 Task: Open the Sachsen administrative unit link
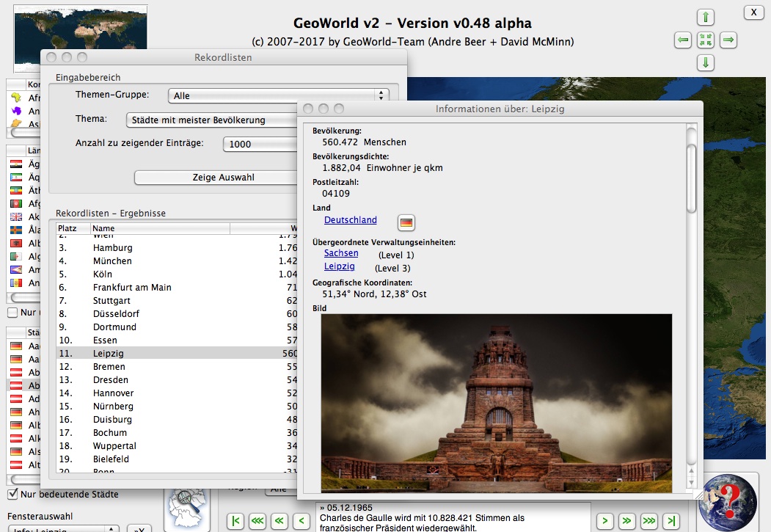pyautogui.click(x=341, y=252)
